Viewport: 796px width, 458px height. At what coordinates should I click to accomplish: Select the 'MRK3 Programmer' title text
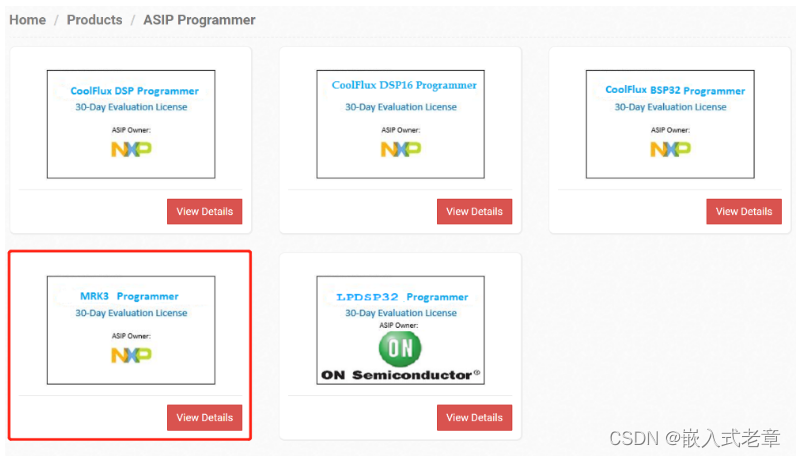(x=129, y=296)
